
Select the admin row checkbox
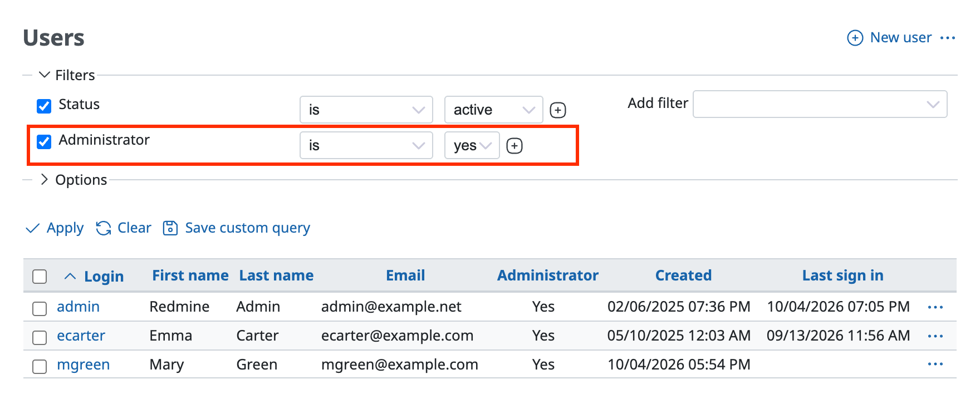(x=40, y=308)
